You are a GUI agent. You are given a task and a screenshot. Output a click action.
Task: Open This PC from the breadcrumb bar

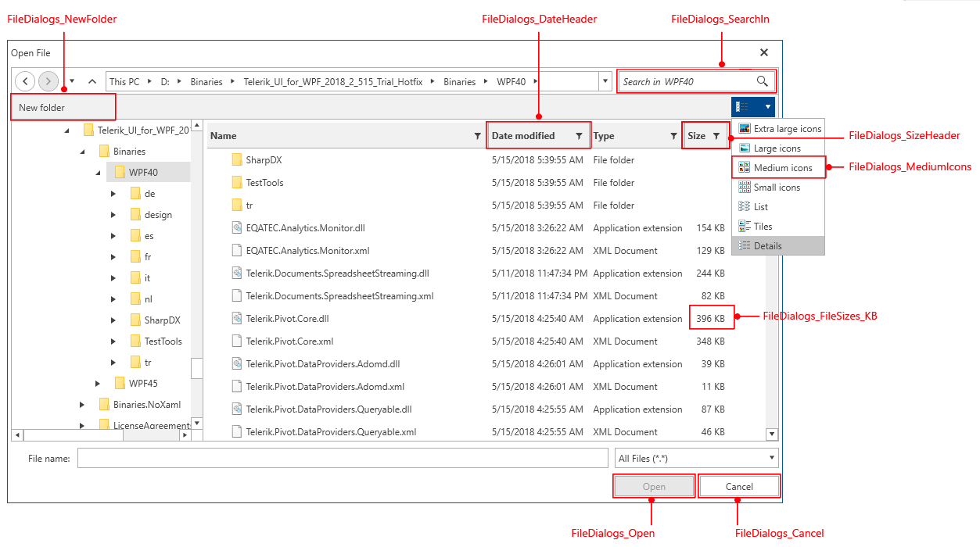[x=124, y=80]
